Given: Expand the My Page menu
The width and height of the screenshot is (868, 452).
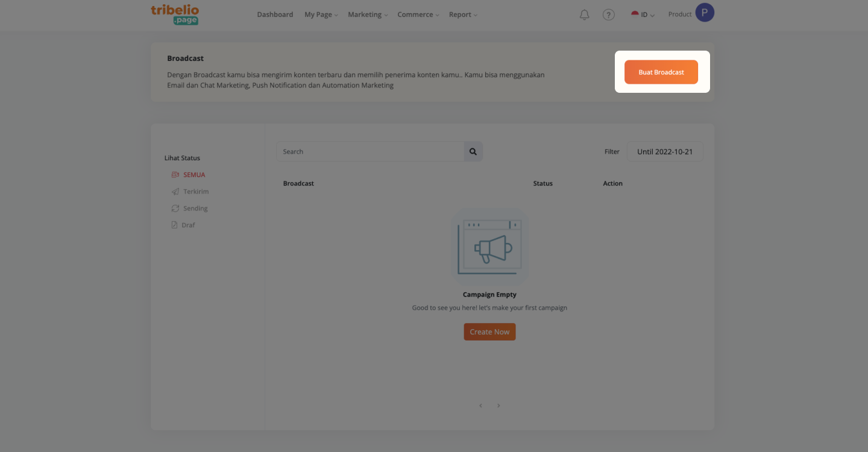Looking at the screenshot, I should (321, 15).
